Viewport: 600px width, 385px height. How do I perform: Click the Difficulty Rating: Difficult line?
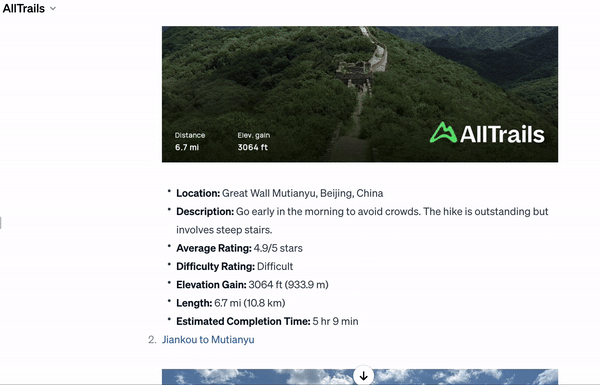235,266
